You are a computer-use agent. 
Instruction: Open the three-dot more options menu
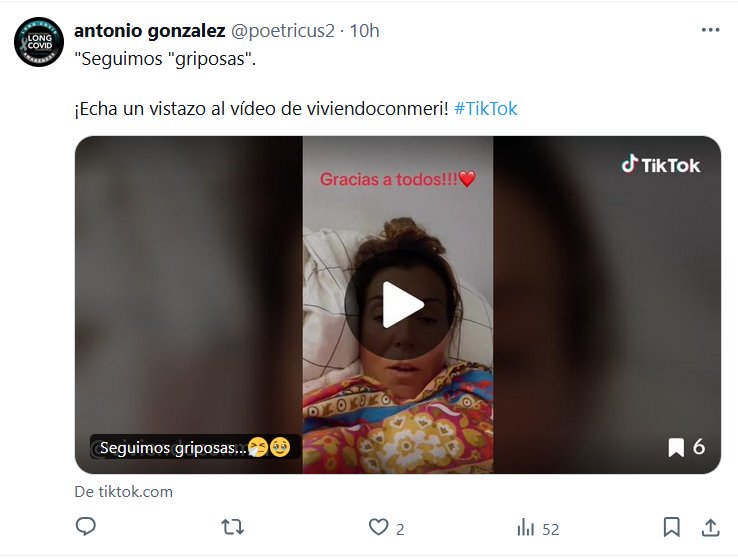coord(710,30)
